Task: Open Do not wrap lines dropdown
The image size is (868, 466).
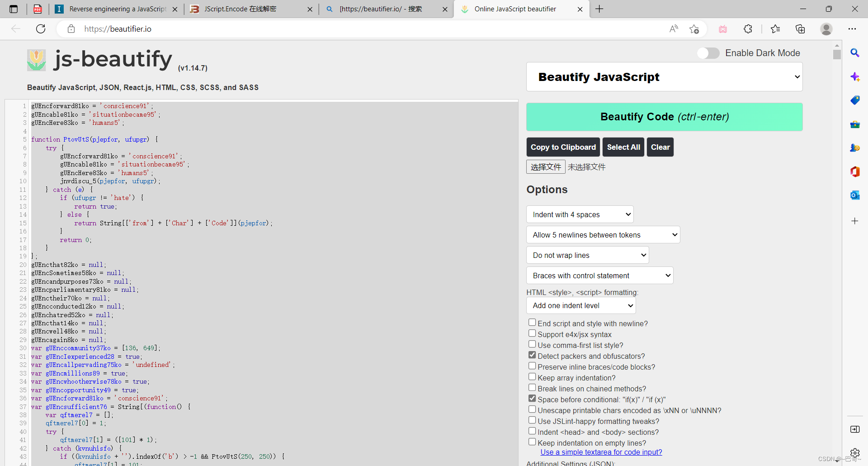Action: coord(588,255)
